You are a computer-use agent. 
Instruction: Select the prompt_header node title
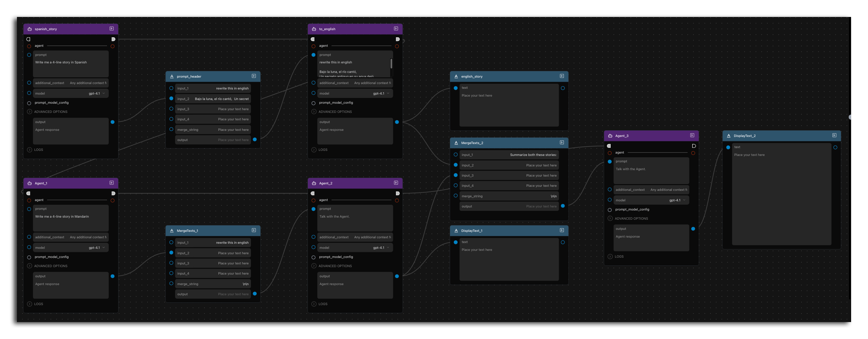189,77
